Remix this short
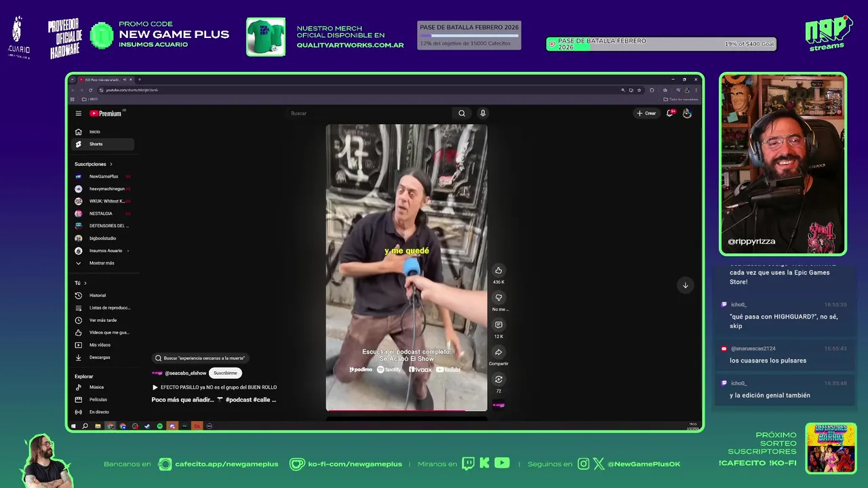Viewport: 868px width, 488px height. pyautogui.click(x=498, y=380)
